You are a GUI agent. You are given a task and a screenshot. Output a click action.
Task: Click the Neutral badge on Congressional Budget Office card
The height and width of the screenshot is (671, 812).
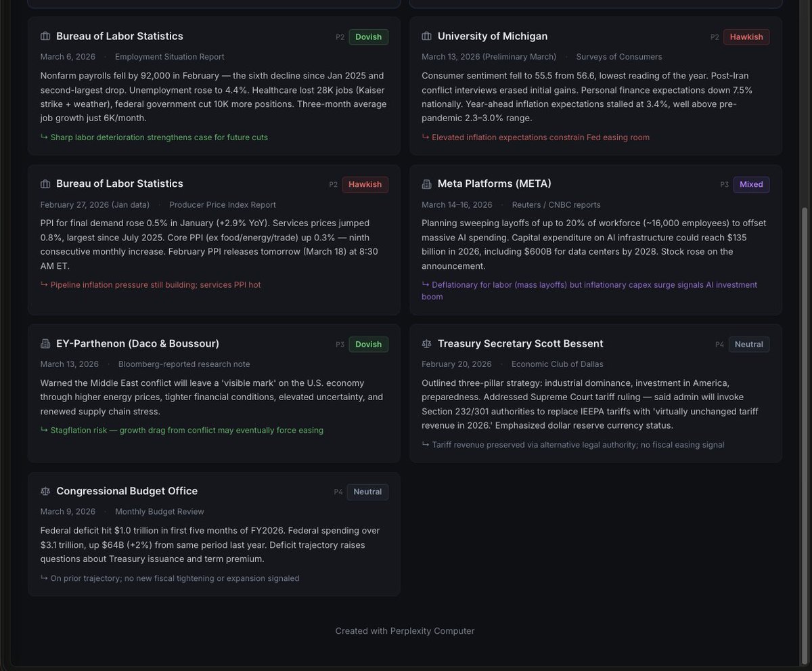[367, 492]
